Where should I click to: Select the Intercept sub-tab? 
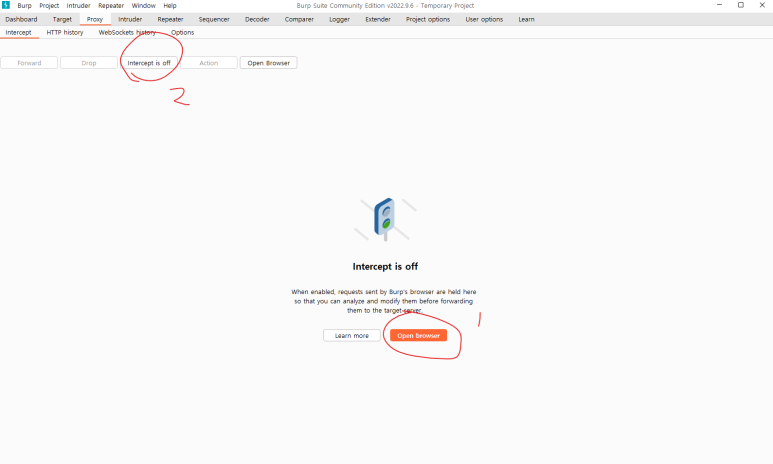tap(18, 33)
